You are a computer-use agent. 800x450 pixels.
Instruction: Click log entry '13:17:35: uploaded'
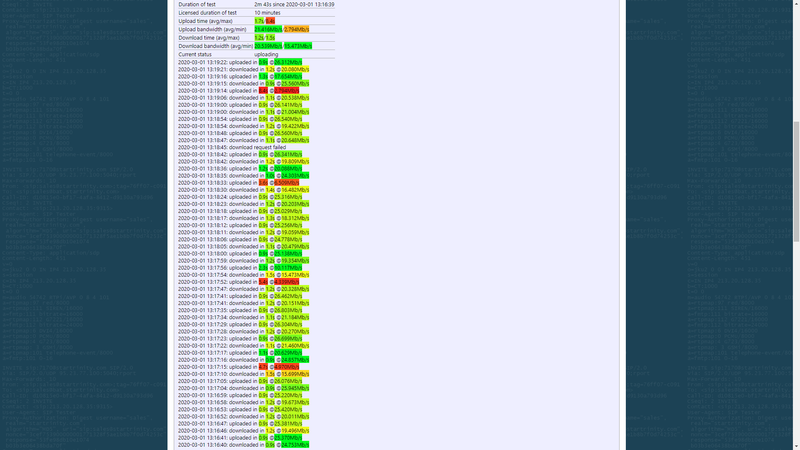pyautogui.click(x=240, y=310)
